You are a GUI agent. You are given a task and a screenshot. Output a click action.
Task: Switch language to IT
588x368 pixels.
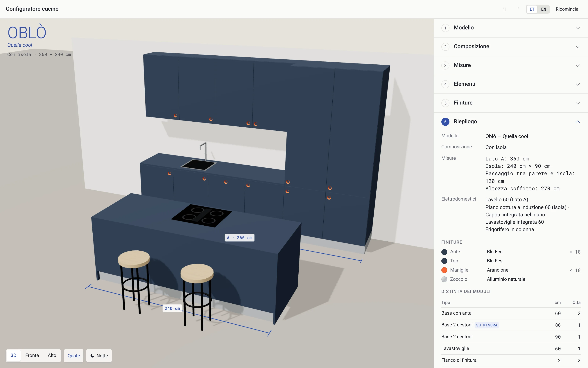point(532,9)
